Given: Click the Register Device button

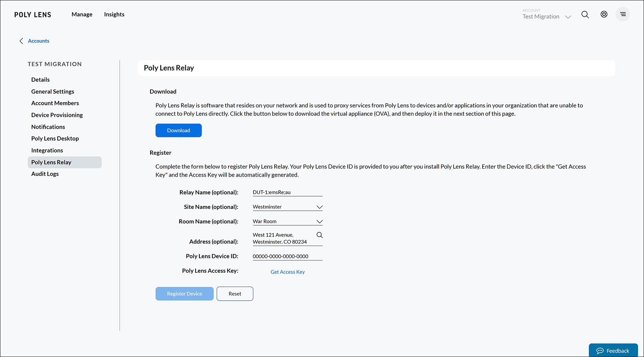Looking at the screenshot, I should click(x=184, y=294).
